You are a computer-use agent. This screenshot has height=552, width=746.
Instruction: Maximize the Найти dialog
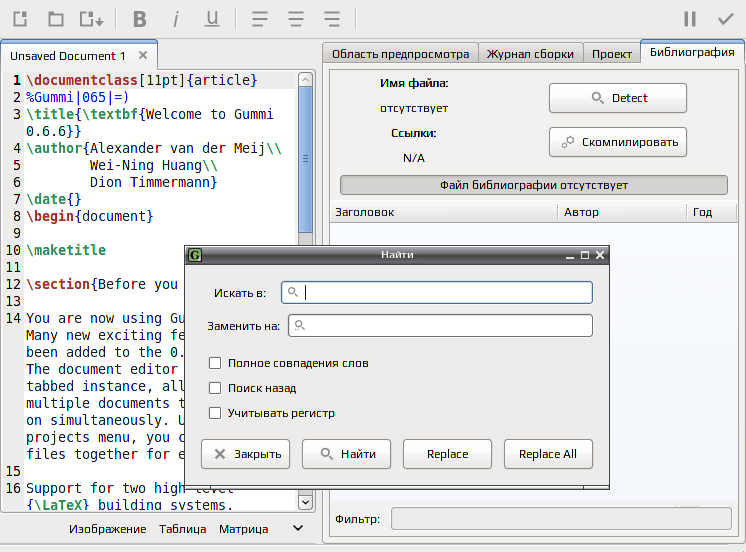click(x=585, y=256)
